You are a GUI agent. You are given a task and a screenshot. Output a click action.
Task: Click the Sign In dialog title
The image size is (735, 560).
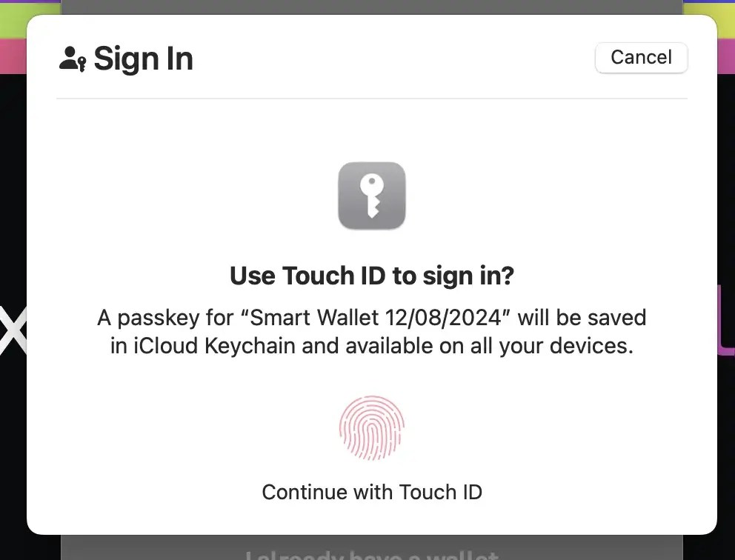point(142,58)
